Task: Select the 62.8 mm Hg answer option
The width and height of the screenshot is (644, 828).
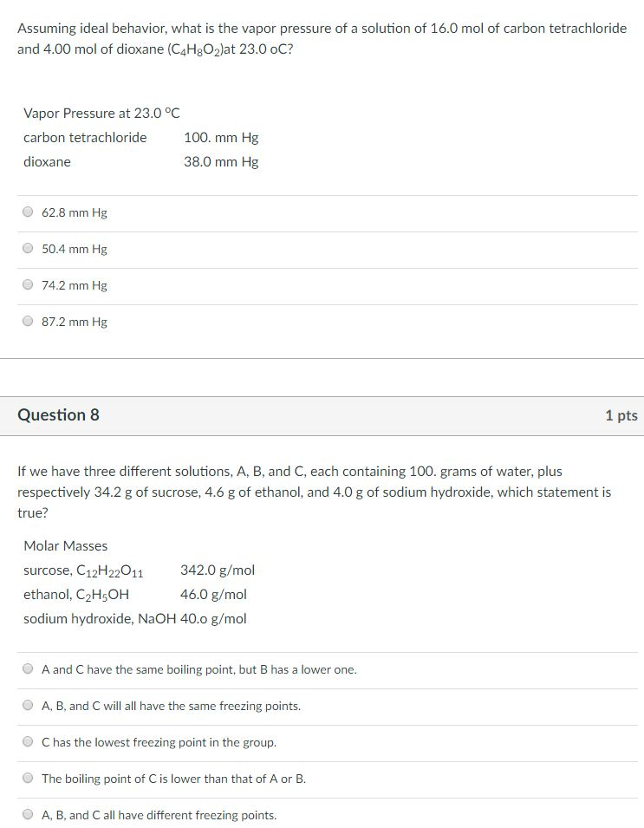Action: click(x=28, y=212)
